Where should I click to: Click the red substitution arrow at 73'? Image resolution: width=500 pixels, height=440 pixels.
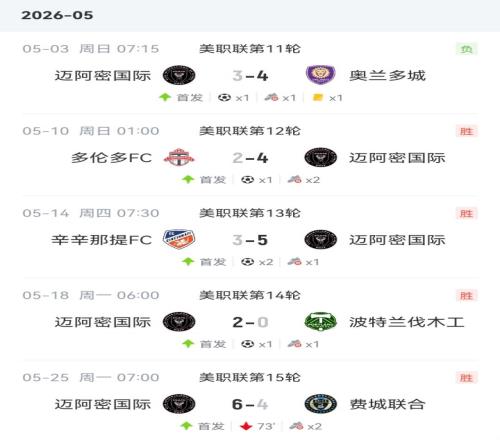tap(246, 426)
